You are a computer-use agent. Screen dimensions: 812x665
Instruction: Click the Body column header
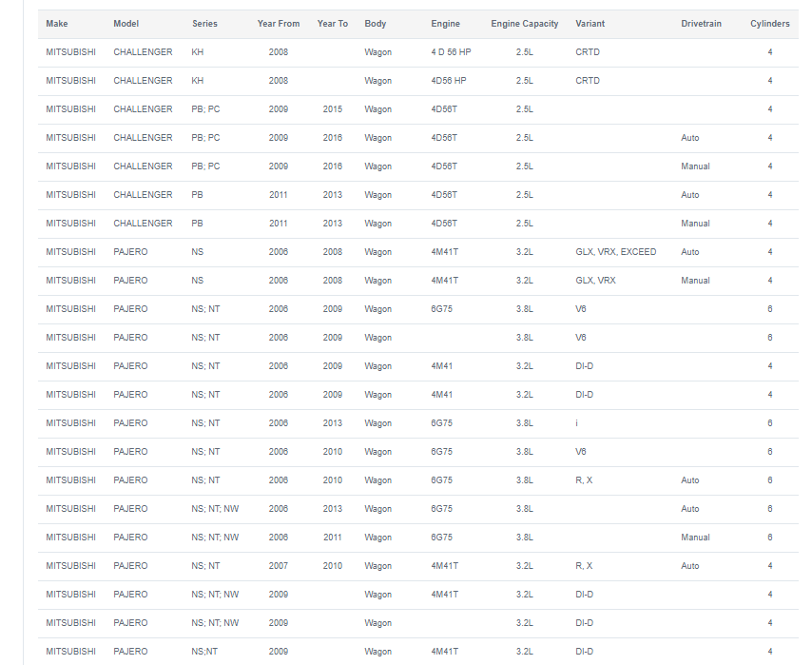375,24
